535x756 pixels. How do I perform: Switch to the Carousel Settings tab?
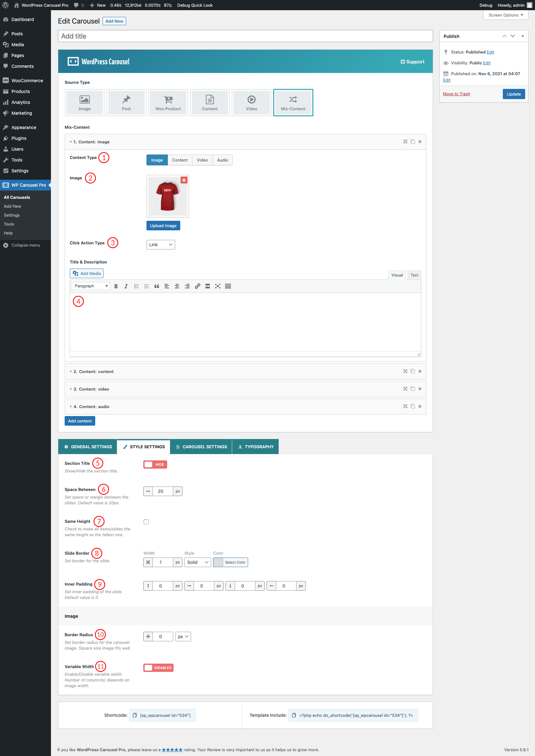point(201,447)
